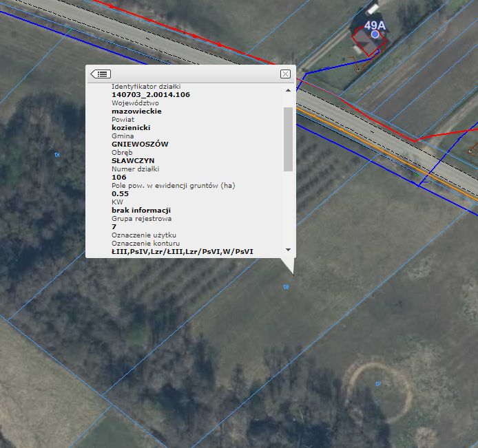The height and width of the screenshot is (448, 478).
Task: Click the Powiat value kozienicki
Action: [131, 127]
